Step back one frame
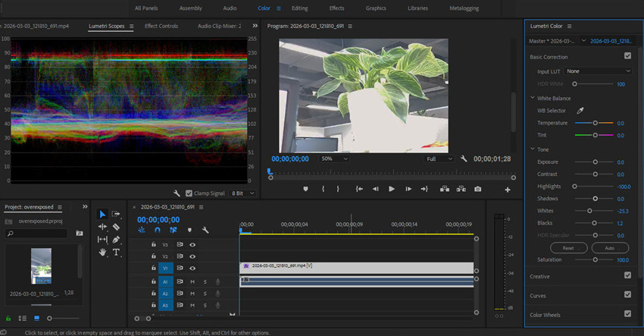The height and width of the screenshot is (336, 644). click(375, 189)
